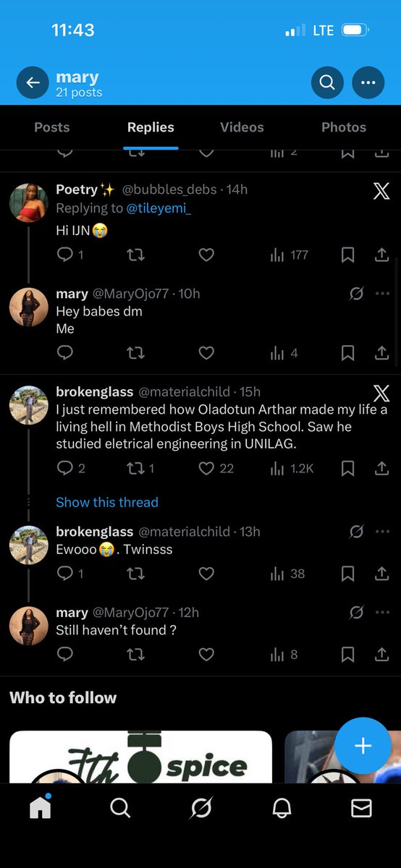
Task: Share the 'Still haven't found' reply
Action: pos(381,655)
